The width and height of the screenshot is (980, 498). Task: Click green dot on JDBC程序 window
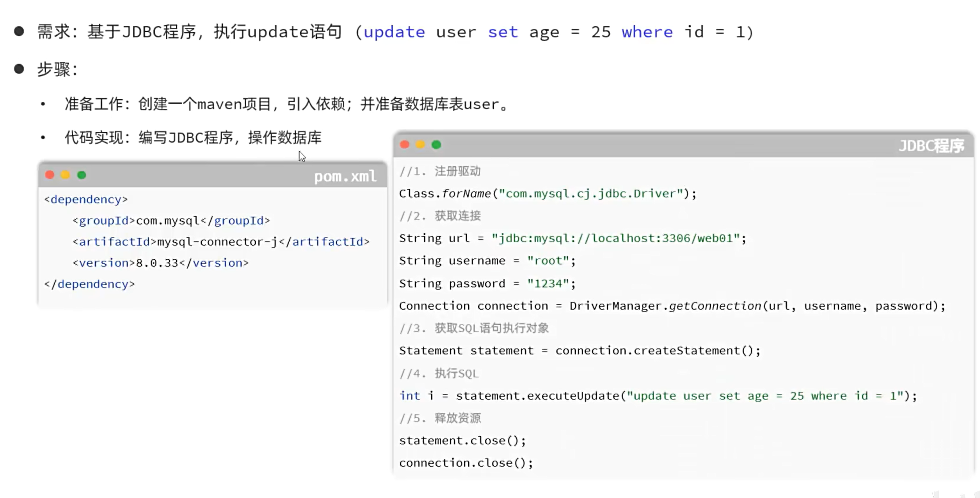(436, 145)
